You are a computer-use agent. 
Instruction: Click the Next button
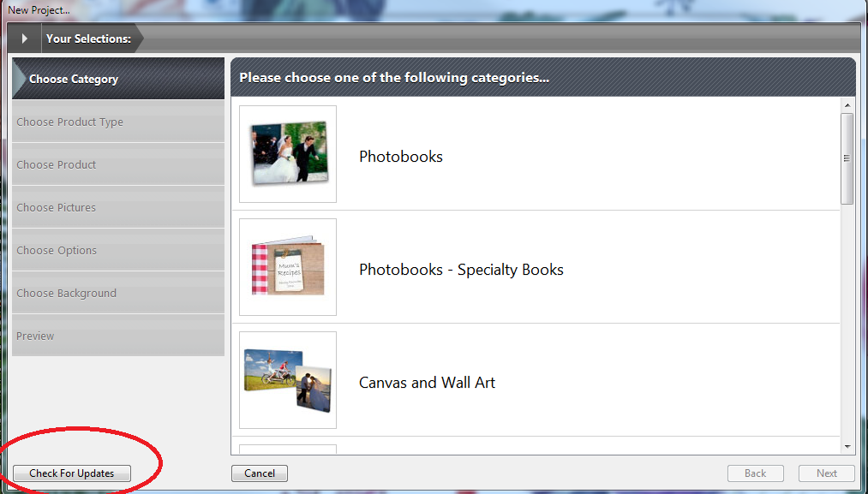pyautogui.click(x=827, y=473)
